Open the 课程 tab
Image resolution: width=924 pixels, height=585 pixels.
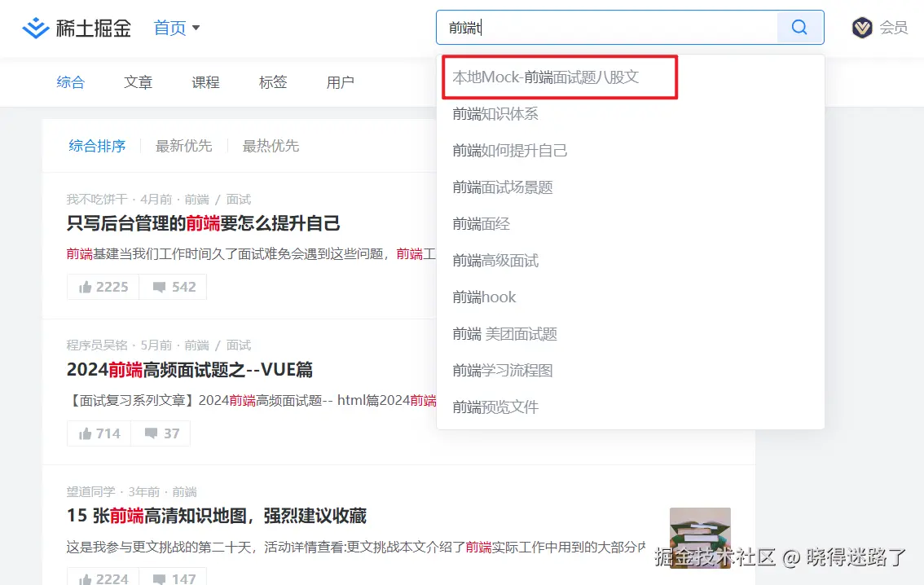pos(205,82)
